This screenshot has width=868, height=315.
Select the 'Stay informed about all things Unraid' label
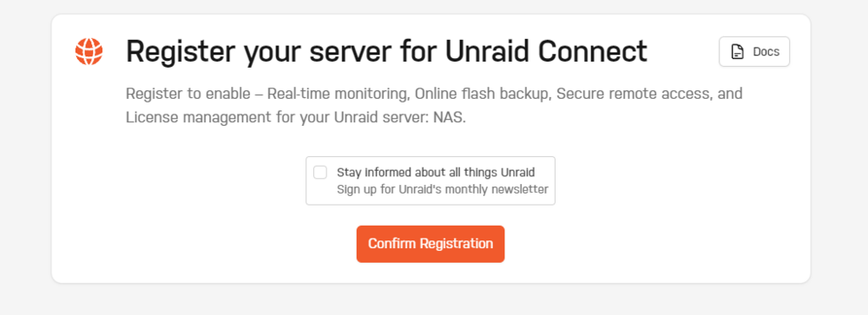pos(436,172)
